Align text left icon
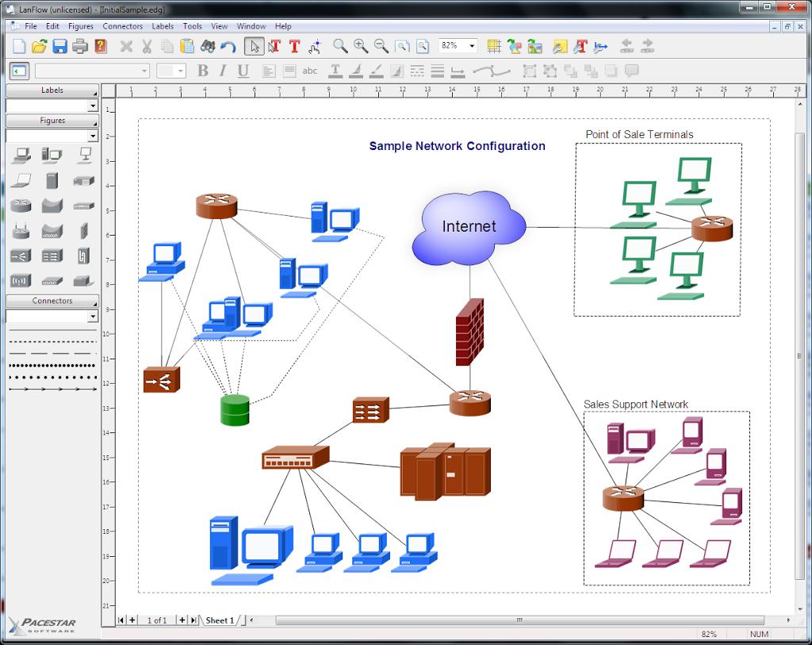This screenshot has width=812, height=645. point(268,71)
